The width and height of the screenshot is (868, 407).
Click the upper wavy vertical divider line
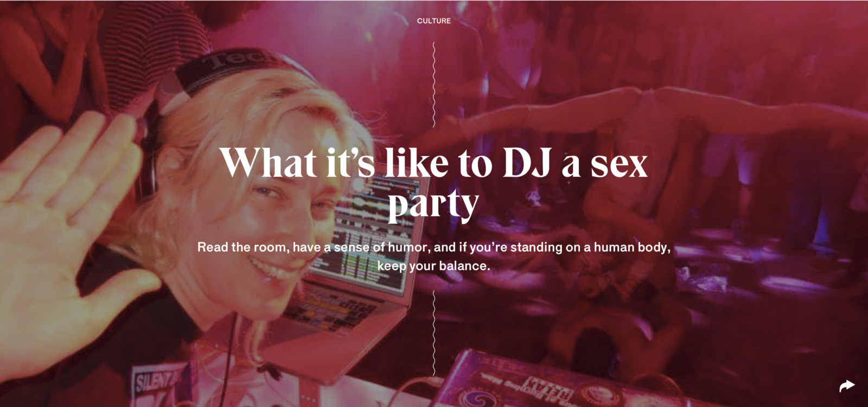(434, 84)
